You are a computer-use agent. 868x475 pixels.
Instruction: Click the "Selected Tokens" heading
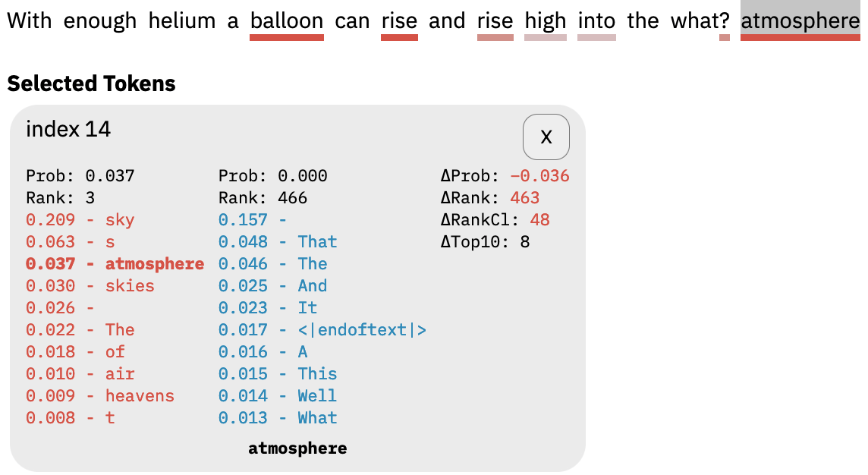tap(91, 83)
